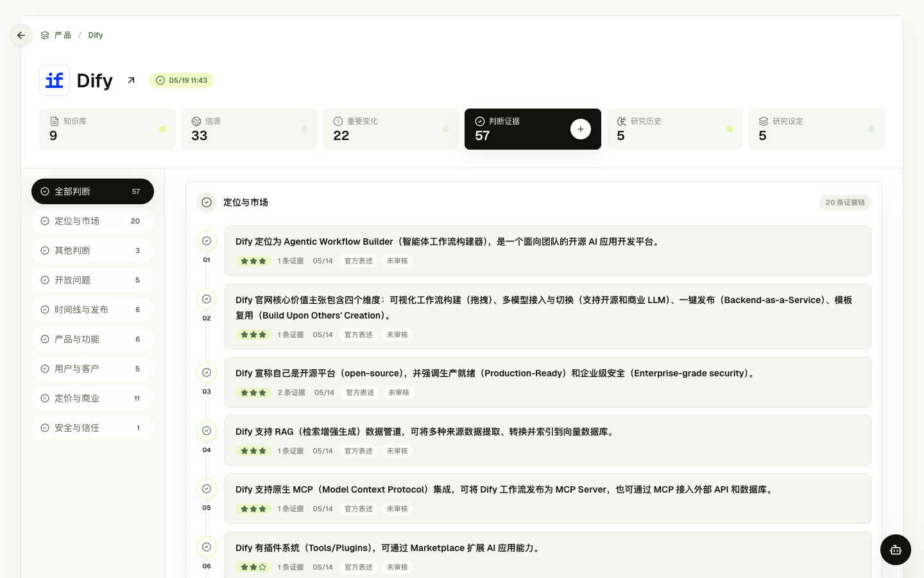Open the 官网核心价值主张 judgment card
Screen dimensions: 924x578
pyautogui.click(x=548, y=317)
